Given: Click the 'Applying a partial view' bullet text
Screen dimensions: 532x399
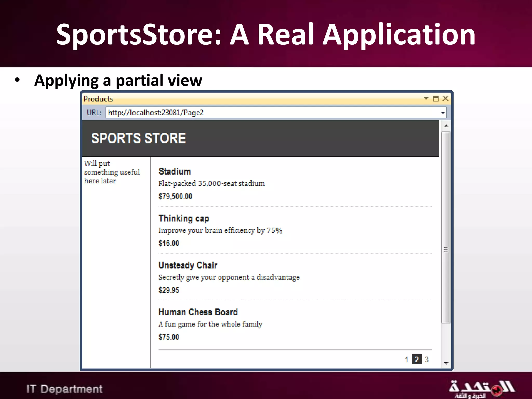Looking at the screenshot, I should coord(118,80).
